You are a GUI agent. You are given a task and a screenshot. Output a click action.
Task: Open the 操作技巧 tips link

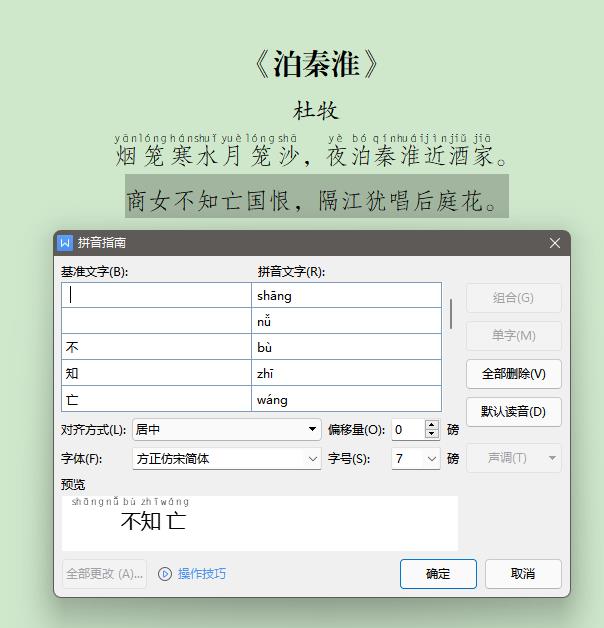click(x=202, y=574)
